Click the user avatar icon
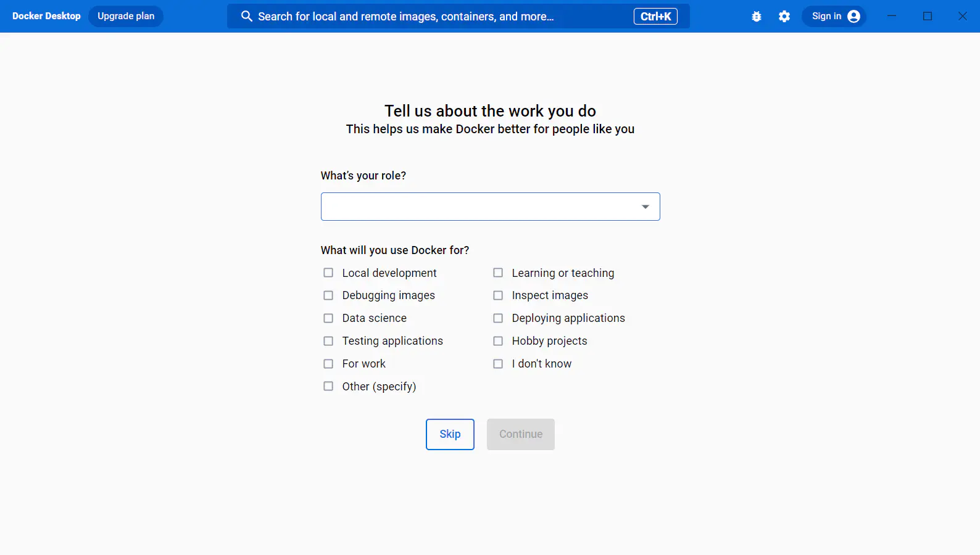This screenshot has width=980, height=555. [854, 17]
